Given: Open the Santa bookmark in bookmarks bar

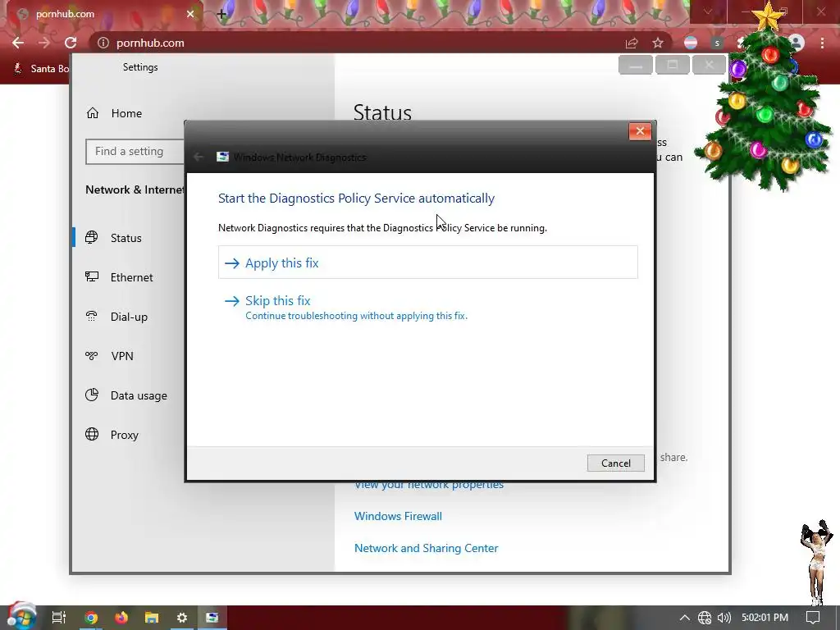Looking at the screenshot, I should tap(42, 69).
